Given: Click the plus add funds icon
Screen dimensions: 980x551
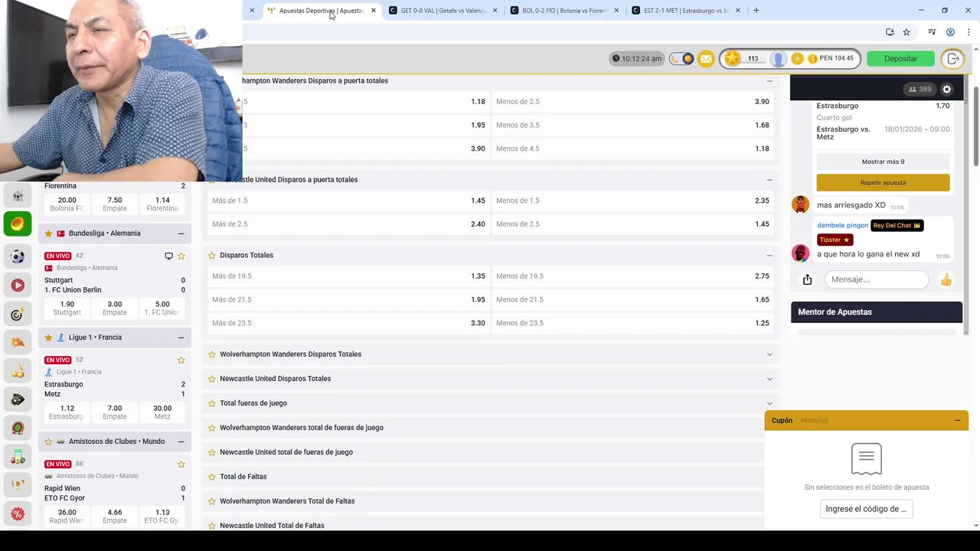Looking at the screenshot, I should [797, 59].
